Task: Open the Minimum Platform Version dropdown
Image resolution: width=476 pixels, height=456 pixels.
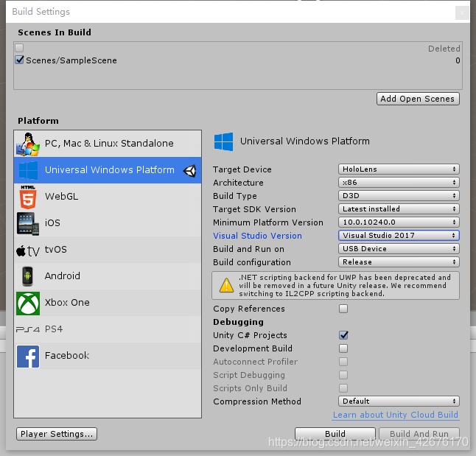Action: [x=399, y=222]
